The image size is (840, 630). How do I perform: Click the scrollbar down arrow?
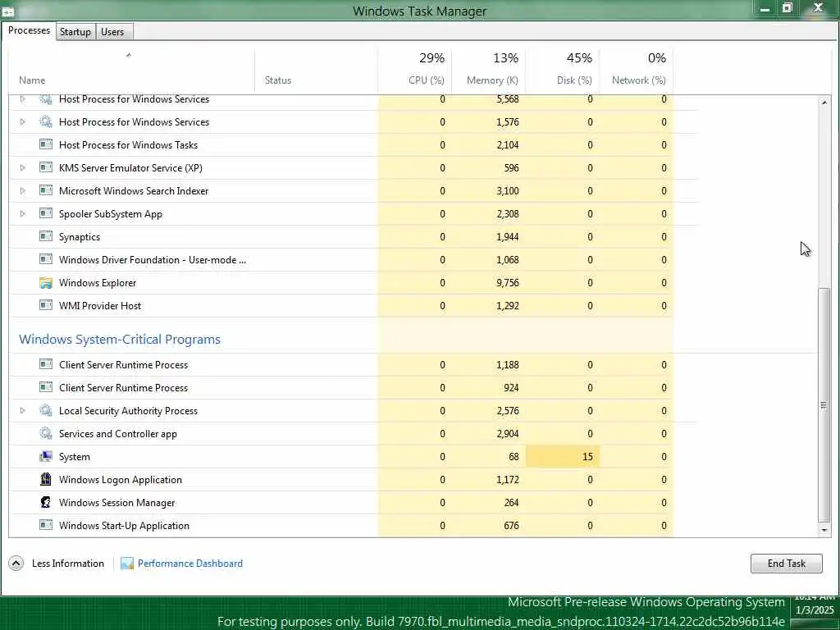point(824,530)
